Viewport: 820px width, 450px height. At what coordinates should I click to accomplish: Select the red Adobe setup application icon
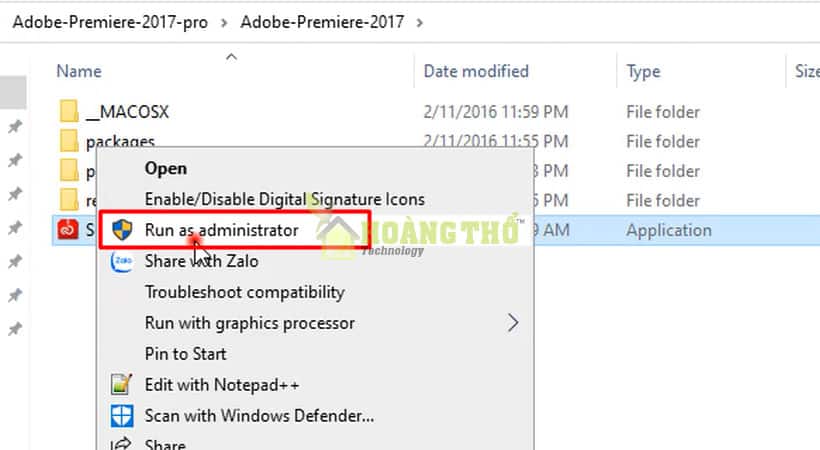(68, 230)
